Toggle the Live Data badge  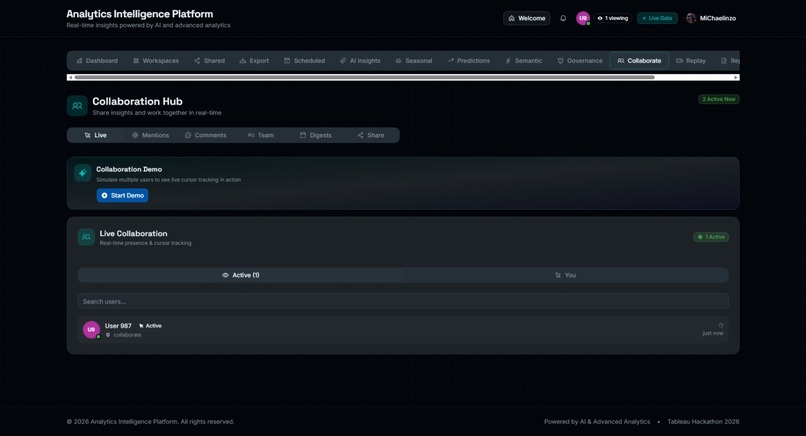tap(657, 18)
